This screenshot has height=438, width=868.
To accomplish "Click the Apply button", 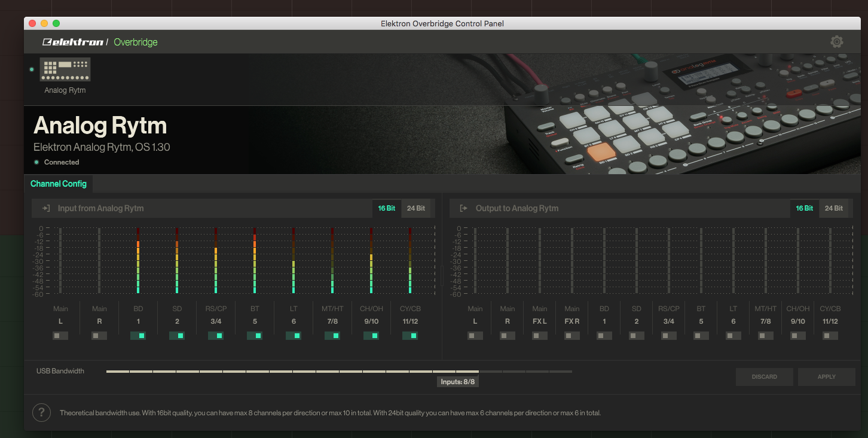I will click(x=826, y=377).
